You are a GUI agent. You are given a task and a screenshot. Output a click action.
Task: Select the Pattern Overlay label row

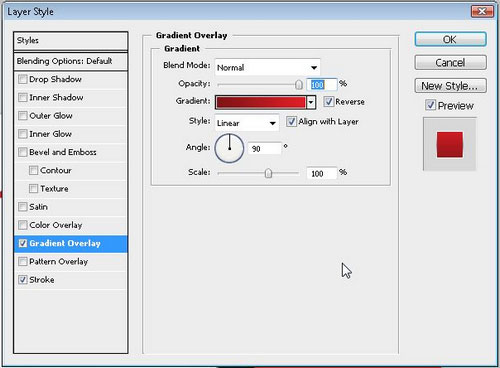click(x=59, y=261)
